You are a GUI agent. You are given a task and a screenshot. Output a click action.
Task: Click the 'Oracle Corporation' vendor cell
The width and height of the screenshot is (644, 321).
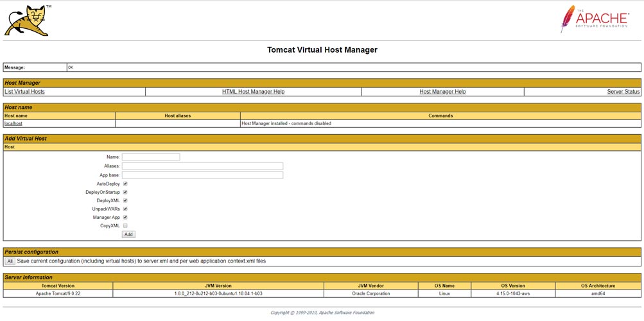[371, 293]
